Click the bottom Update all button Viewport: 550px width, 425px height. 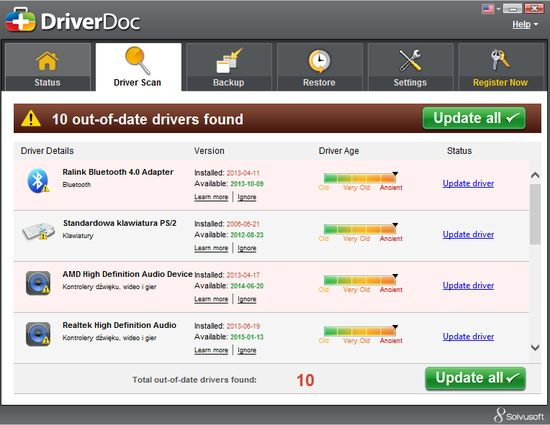coord(475,379)
